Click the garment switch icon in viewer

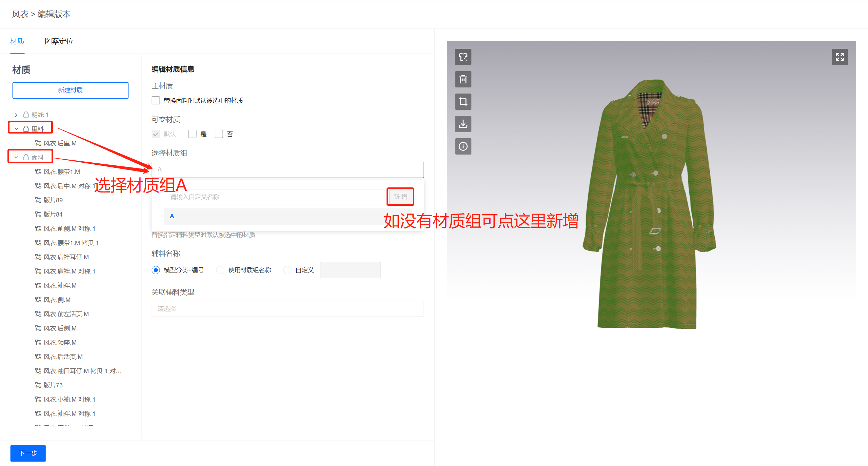(463, 57)
